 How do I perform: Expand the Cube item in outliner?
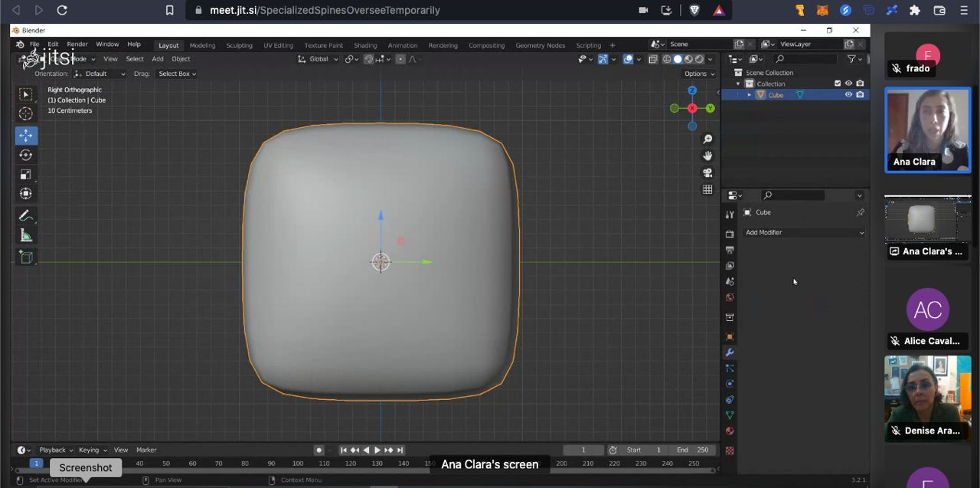click(x=750, y=95)
